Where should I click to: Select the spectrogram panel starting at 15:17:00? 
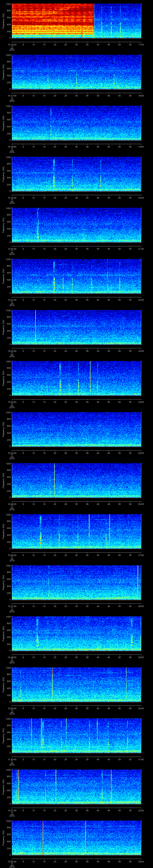[x=77, y=72]
